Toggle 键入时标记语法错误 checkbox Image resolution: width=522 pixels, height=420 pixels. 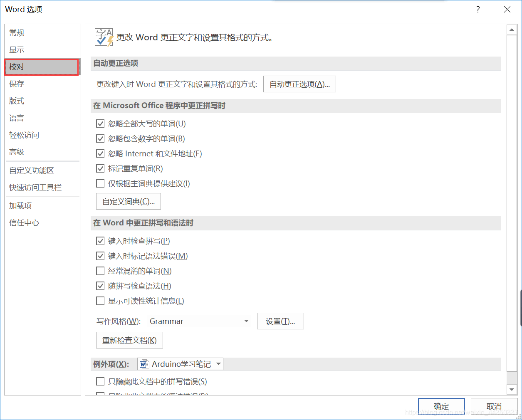(x=100, y=256)
